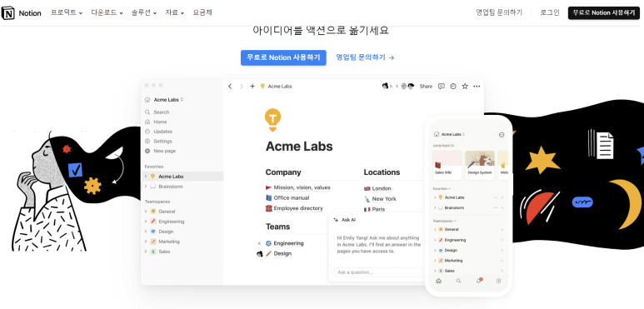Expand the Marketing chevron in desktop sidebar

pos(146,242)
